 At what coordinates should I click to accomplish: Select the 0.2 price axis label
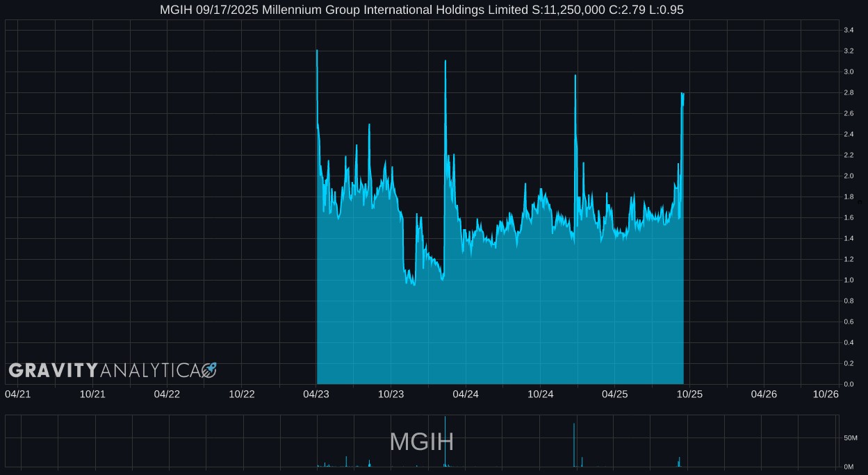(x=849, y=363)
